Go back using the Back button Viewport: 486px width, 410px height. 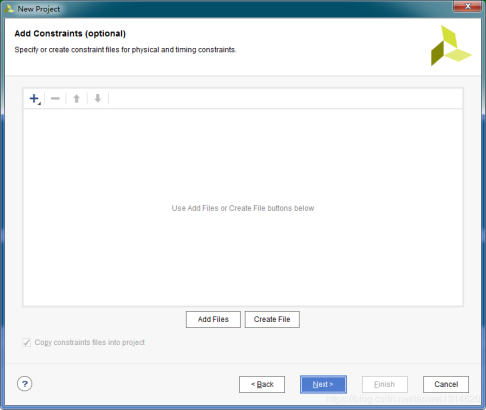click(262, 384)
